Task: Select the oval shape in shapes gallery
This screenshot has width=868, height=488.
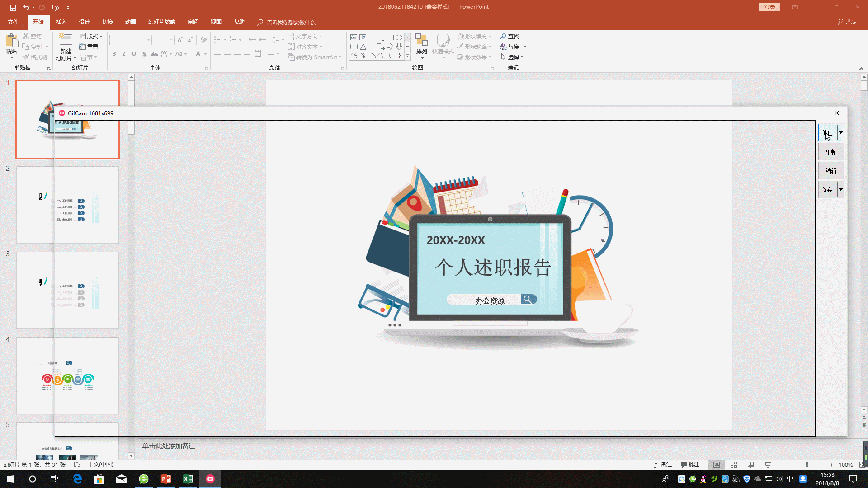Action: [399, 38]
